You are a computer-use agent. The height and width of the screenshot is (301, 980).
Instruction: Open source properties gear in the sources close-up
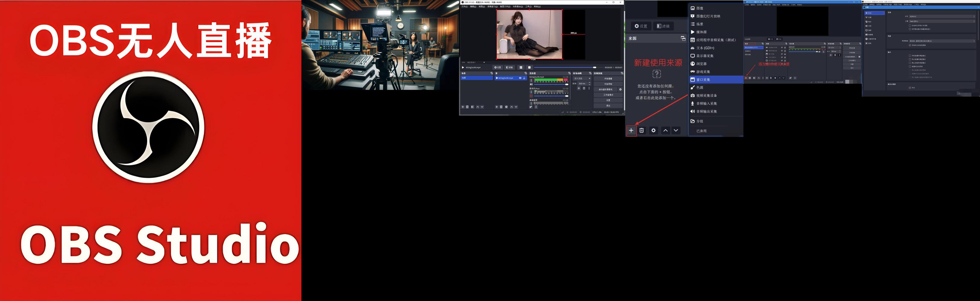click(654, 130)
